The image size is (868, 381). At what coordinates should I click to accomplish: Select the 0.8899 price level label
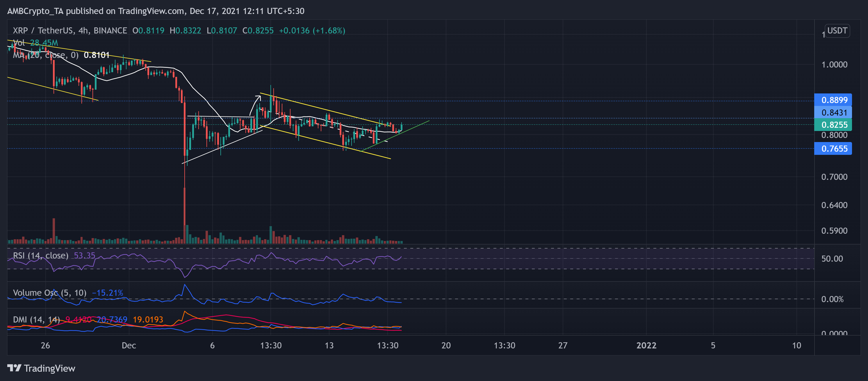click(833, 100)
